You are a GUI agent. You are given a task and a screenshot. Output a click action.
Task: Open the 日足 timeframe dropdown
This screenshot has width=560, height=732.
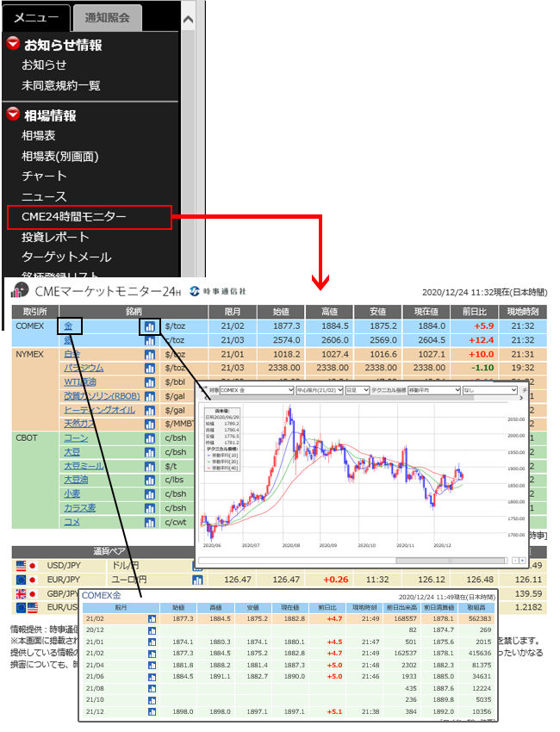click(x=358, y=390)
